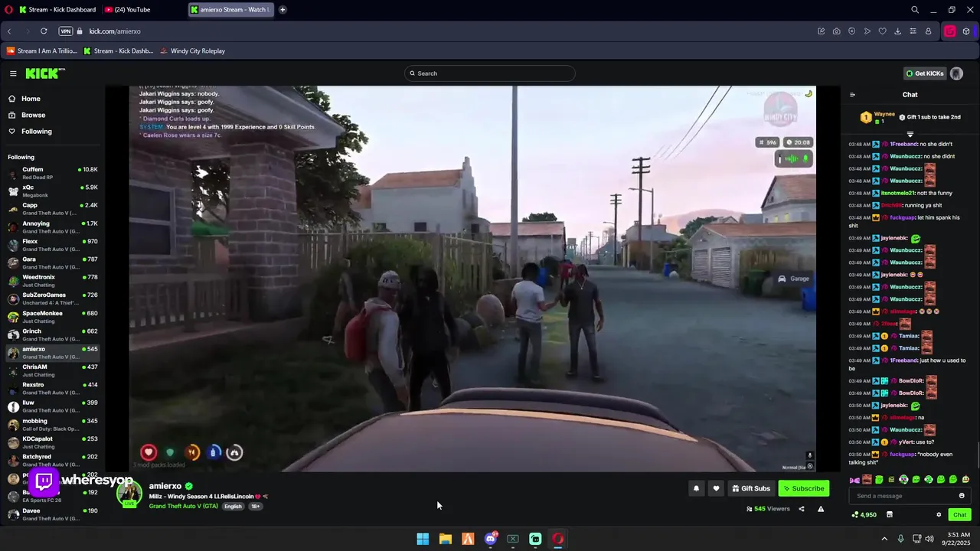Click the Get KICKs button
Viewport: 980px width, 551px height.
[x=925, y=73]
